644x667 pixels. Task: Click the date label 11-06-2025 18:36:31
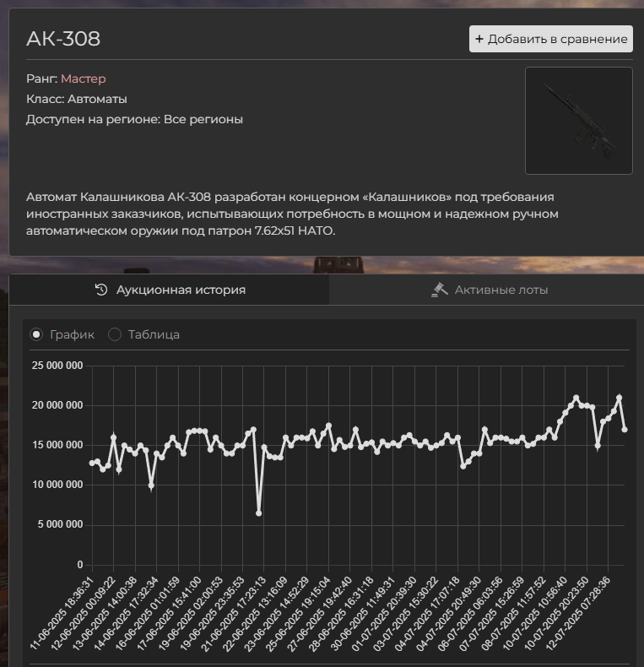tap(62, 613)
